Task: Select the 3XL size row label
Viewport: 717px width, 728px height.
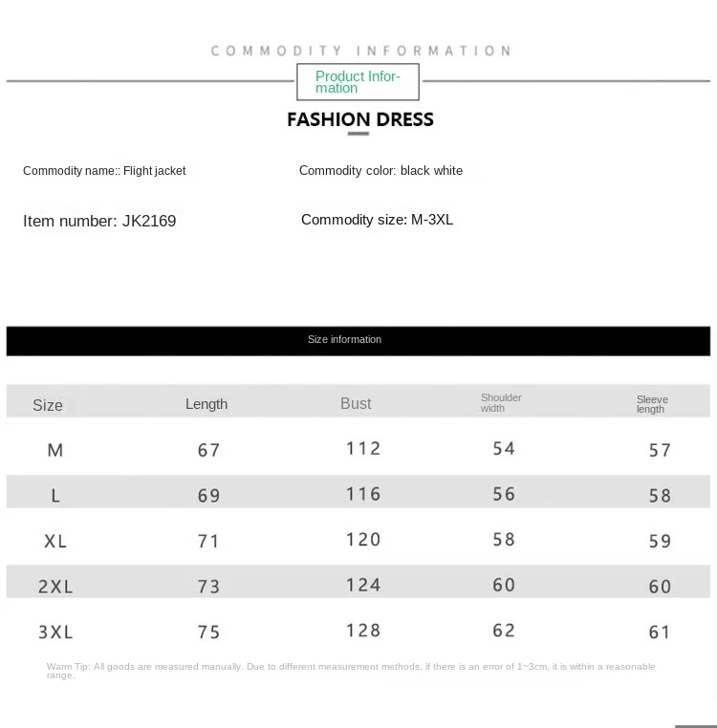Action: (55, 632)
